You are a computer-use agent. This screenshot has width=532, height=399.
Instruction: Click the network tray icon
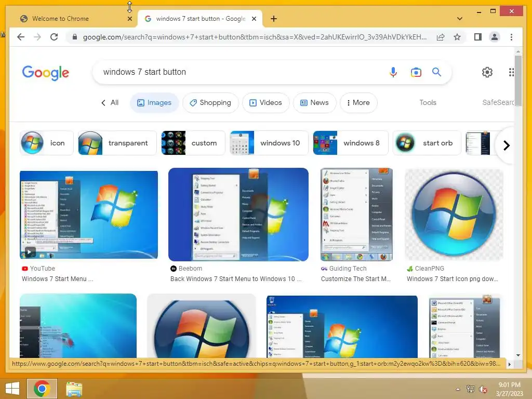click(x=470, y=389)
